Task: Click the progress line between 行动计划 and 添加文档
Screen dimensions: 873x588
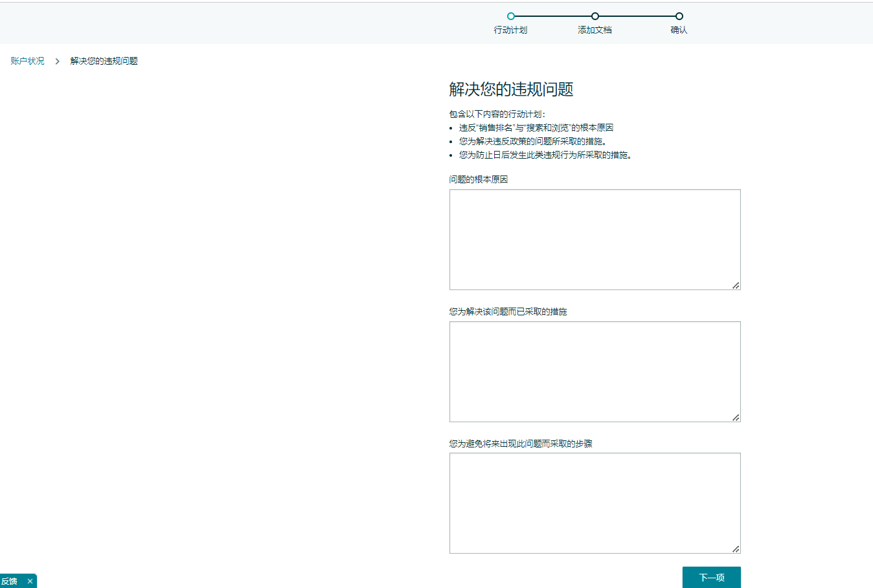Action: pos(553,16)
